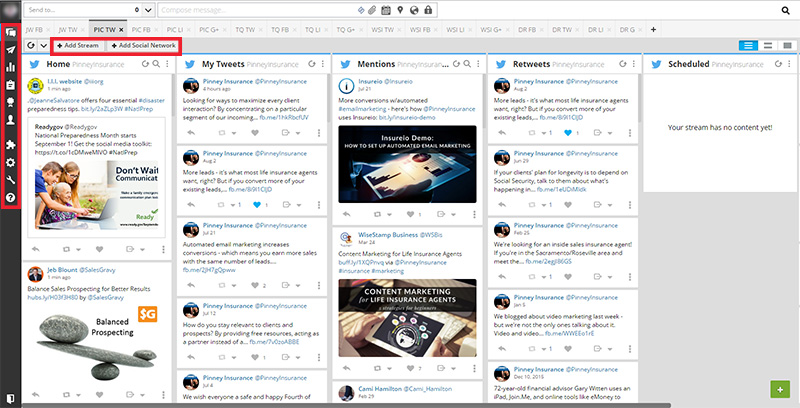This screenshot has width=800, height=408.
Task: Switch to the JW FB tab
Action: 34,30
